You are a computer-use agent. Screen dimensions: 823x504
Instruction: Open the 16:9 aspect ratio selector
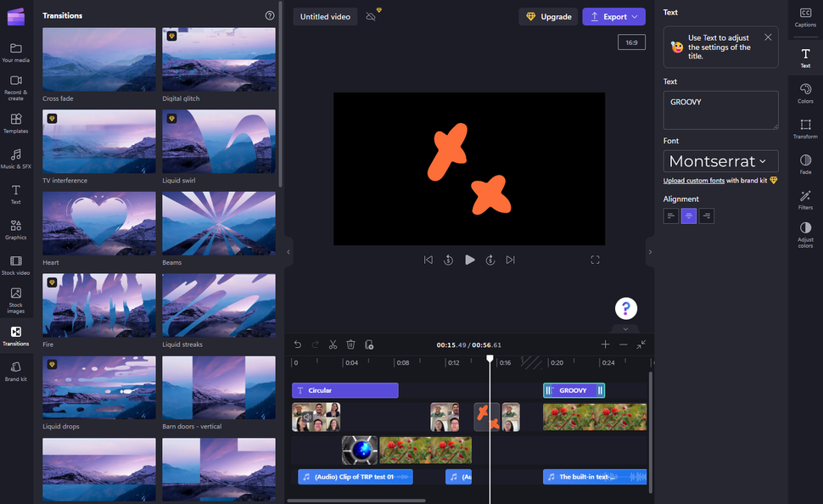coord(631,41)
